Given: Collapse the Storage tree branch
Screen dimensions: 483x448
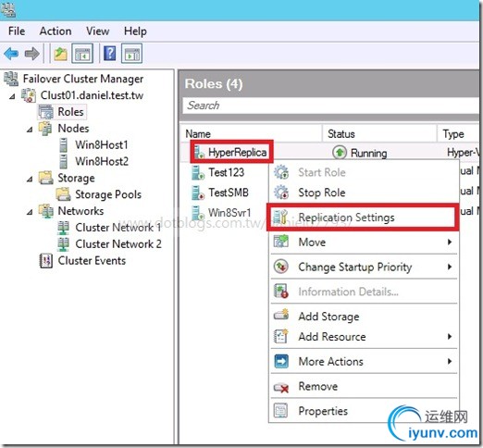Looking at the screenshot, I should click(x=30, y=179).
